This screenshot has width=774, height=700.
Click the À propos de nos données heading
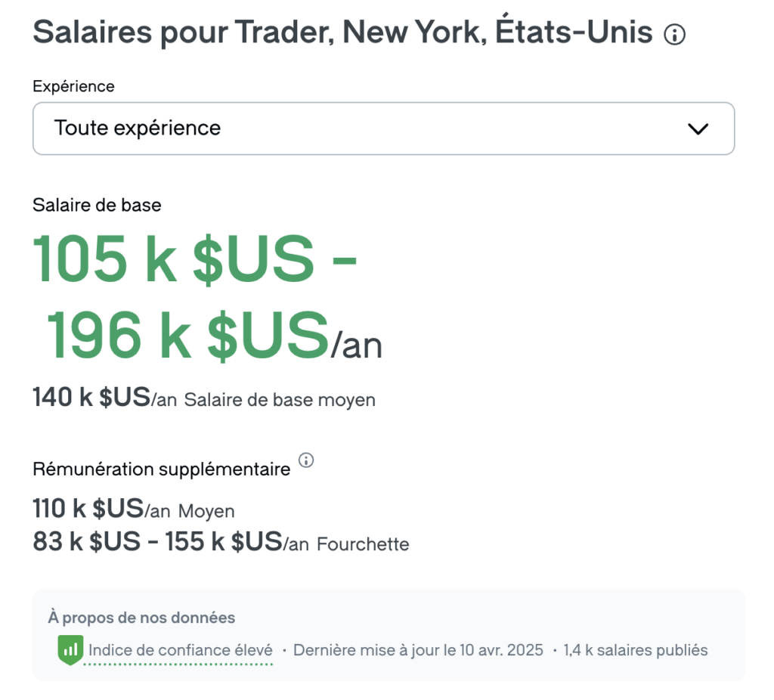click(x=141, y=618)
